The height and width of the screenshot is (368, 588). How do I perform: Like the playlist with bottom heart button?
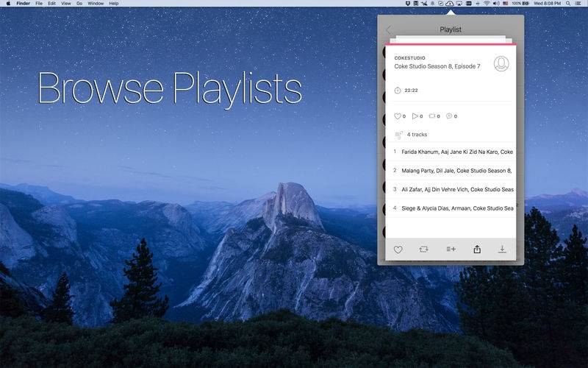point(398,250)
